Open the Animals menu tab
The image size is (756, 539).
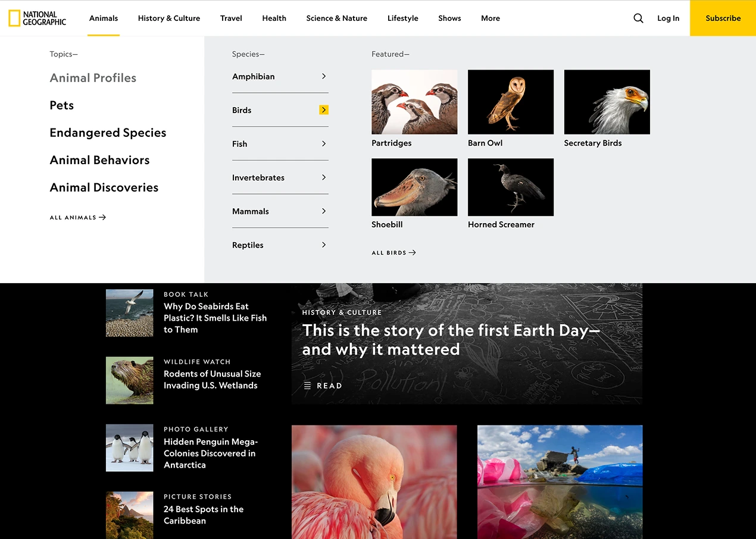tap(104, 18)
